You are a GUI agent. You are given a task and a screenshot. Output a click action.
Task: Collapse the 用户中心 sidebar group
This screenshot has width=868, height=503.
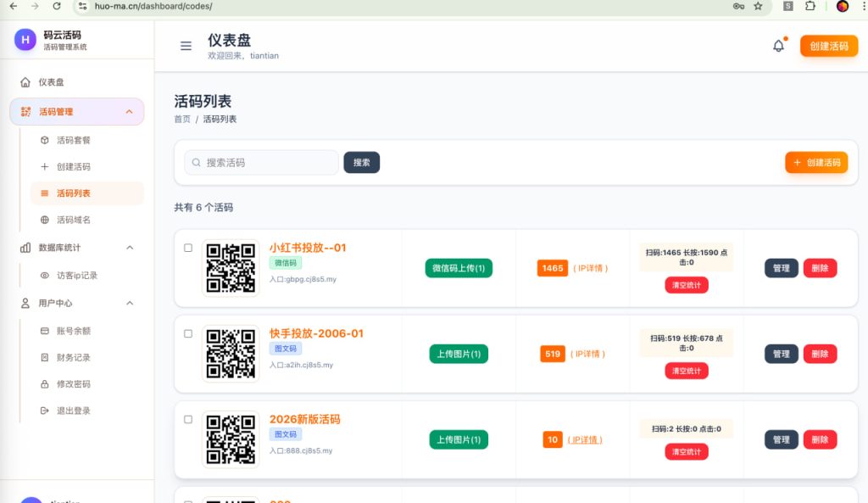tap(130, 303)
